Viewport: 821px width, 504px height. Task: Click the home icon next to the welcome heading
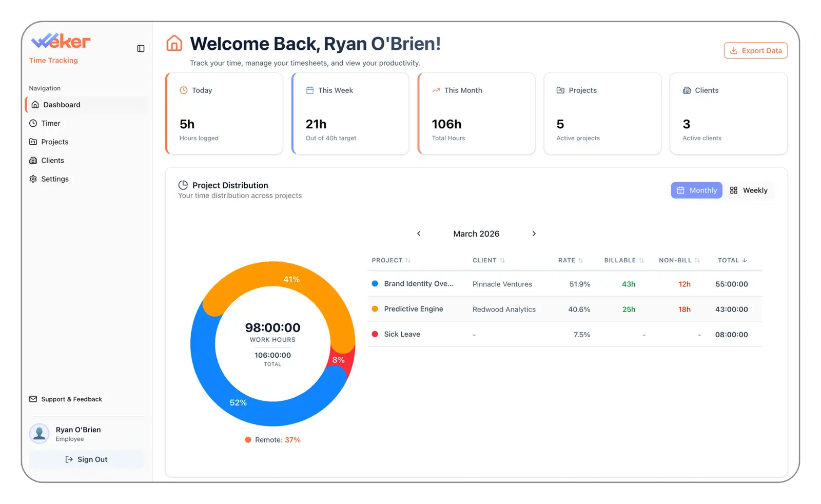(x=174, y=43)
